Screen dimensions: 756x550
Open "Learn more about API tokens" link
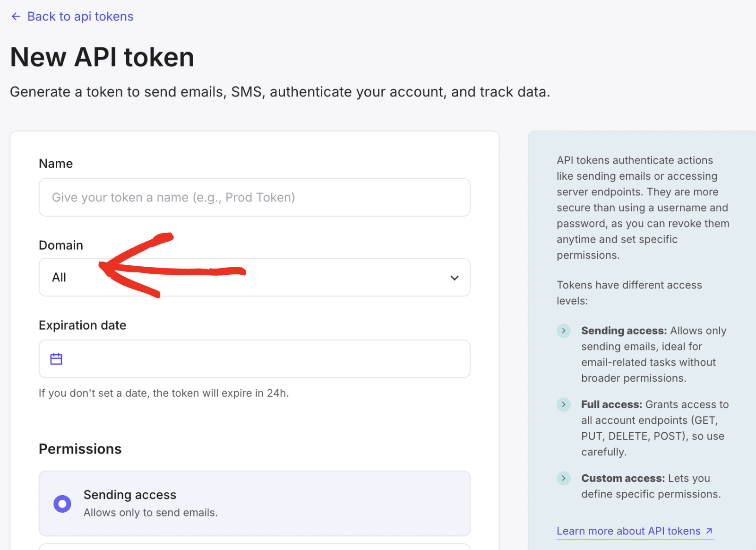628,531
